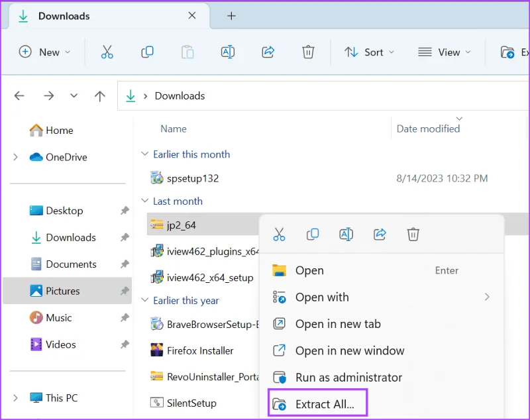Expand the address bar chevron before Downloads

145,96
